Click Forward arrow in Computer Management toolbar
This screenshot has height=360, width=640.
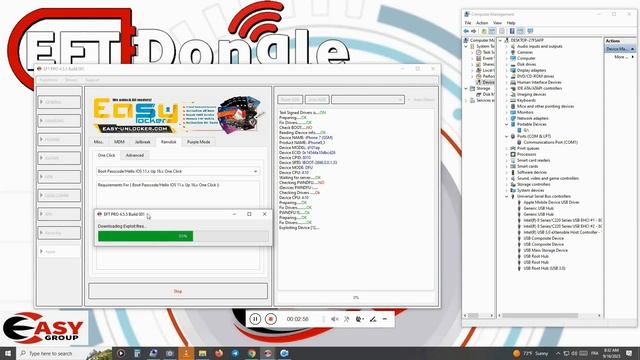coord(473,31)
